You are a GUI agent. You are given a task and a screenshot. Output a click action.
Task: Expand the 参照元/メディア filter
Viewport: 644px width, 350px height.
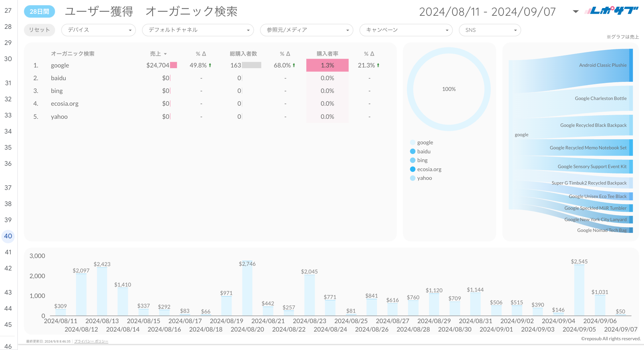coord(306,30)
